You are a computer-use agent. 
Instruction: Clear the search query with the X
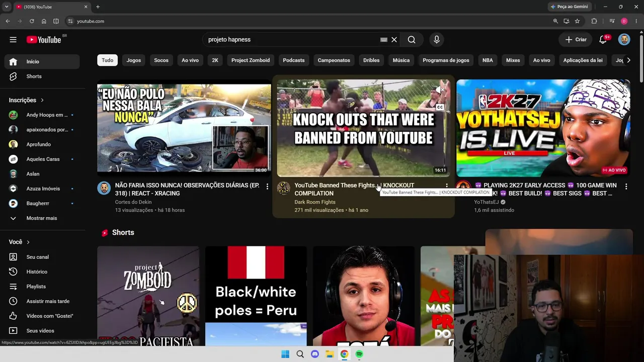point(394,40)
